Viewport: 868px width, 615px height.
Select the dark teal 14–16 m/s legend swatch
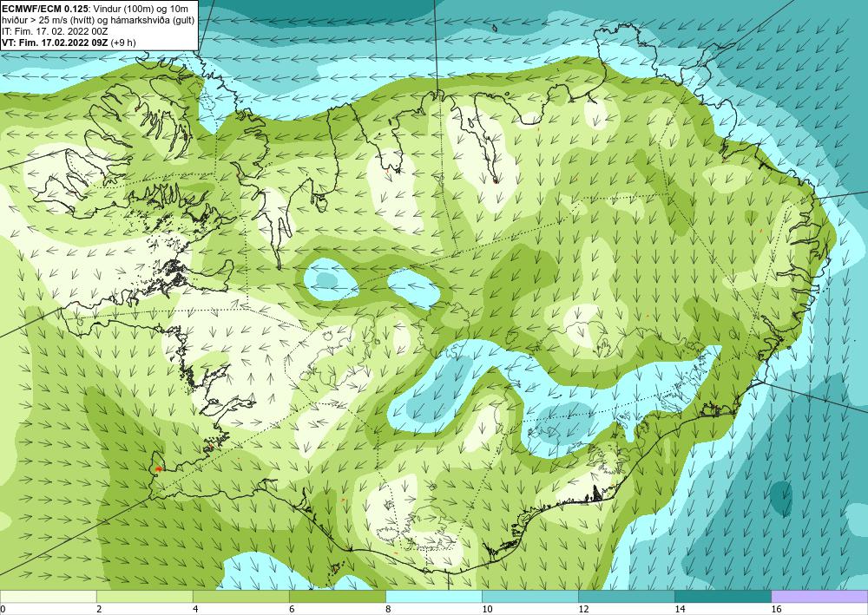722,597
